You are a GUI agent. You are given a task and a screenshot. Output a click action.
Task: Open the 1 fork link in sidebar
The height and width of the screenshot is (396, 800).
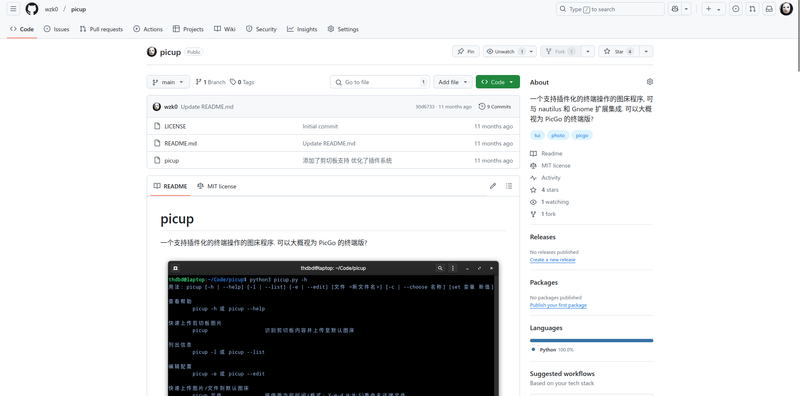coord(542,214)
